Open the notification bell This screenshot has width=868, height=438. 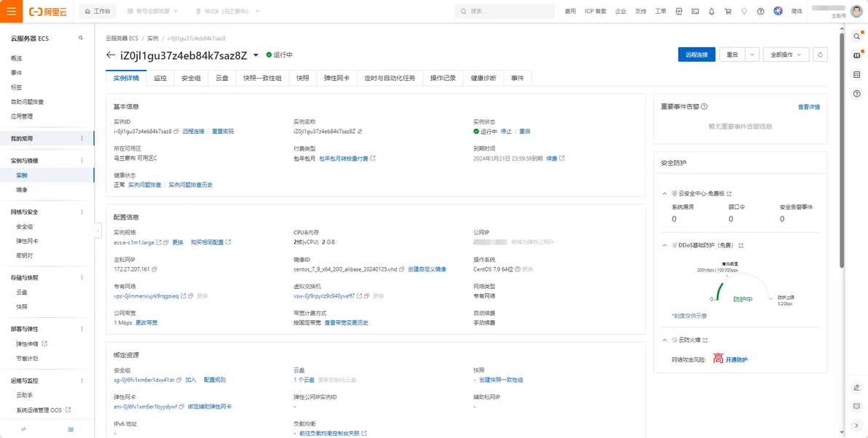(711, 11)
